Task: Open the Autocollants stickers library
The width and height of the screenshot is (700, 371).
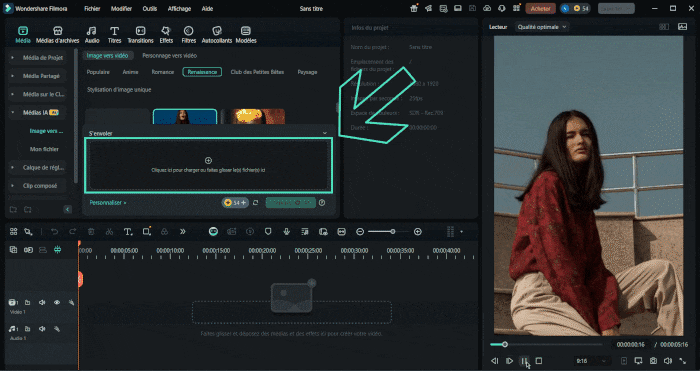Action: pyautogui.click(x=217, y=34)
